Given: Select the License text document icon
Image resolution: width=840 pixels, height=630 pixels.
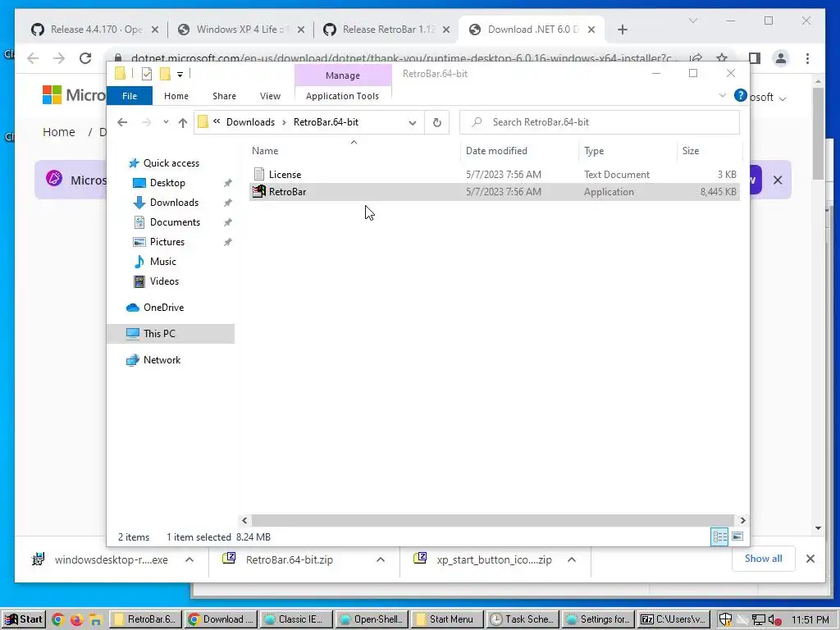Looking at the screenshot, I should pos(259,174).
